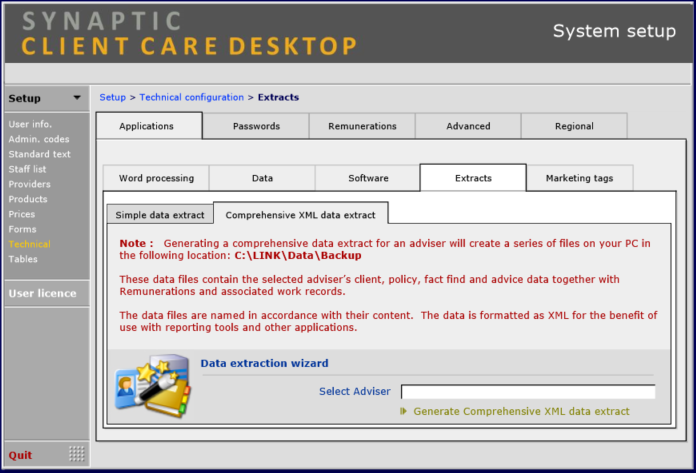Open Forms in the sidebar
The width and height of the screenshot is (696, 473).
tap(22, 229)
